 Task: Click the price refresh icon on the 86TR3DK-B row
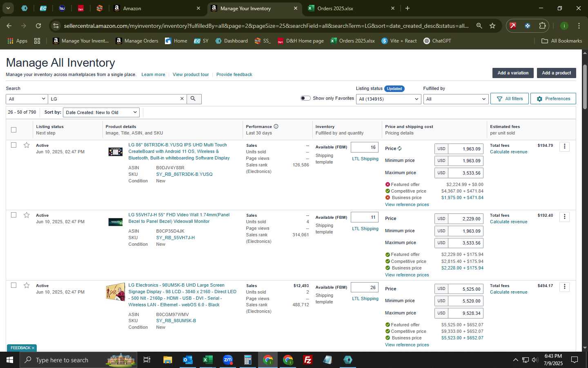400,148
